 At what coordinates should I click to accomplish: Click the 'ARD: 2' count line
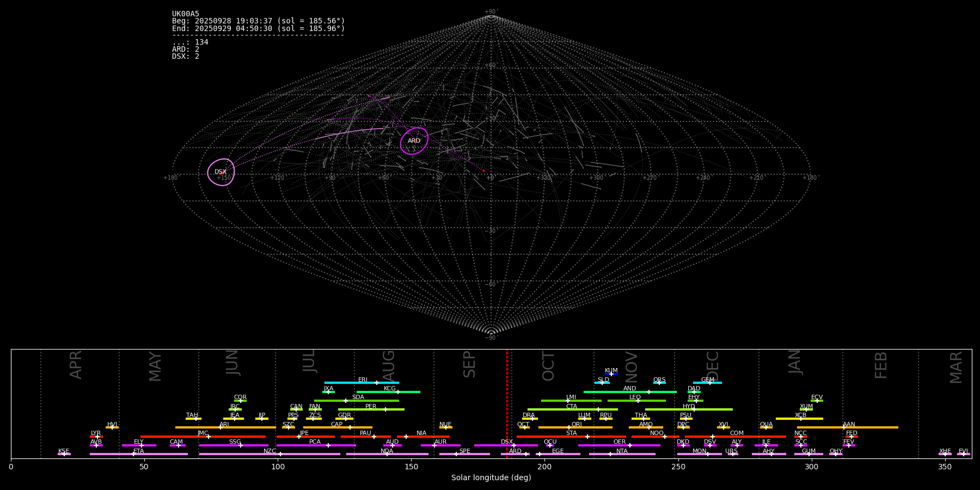(186, 50)
